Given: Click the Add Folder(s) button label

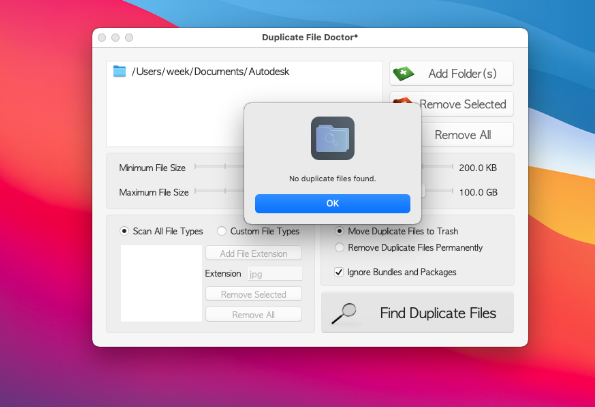Looking at the screenshot, I should [x=463, y=74].
